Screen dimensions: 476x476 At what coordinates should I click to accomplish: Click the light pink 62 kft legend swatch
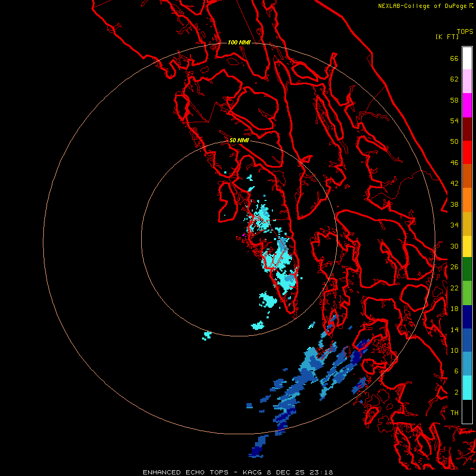[x=467, y=81]
